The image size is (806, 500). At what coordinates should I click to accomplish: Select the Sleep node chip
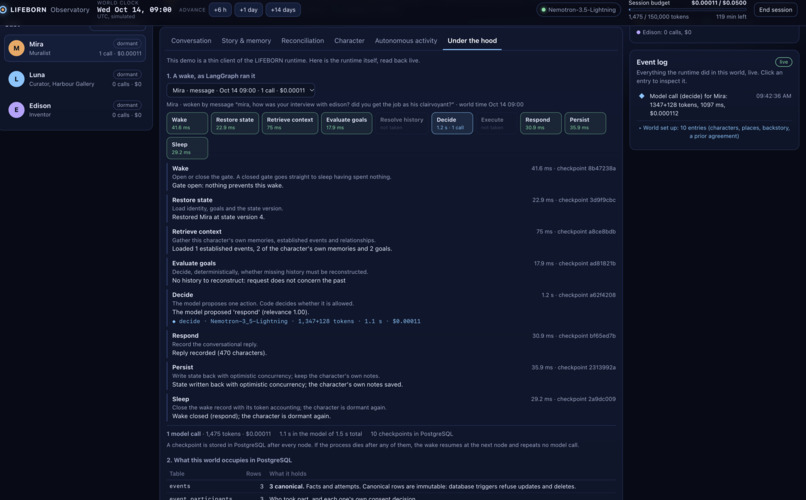[187, 148]
